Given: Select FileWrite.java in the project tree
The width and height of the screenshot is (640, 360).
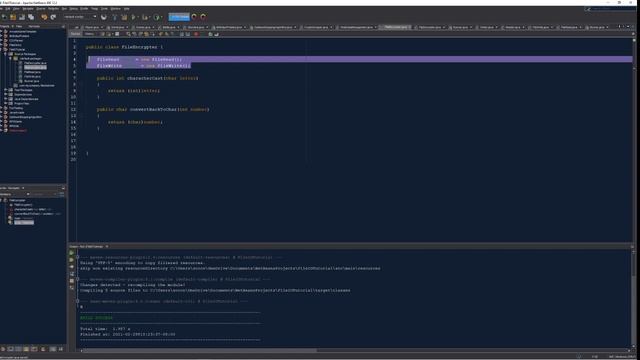Looking at the screenshot, I should point(32,76).
